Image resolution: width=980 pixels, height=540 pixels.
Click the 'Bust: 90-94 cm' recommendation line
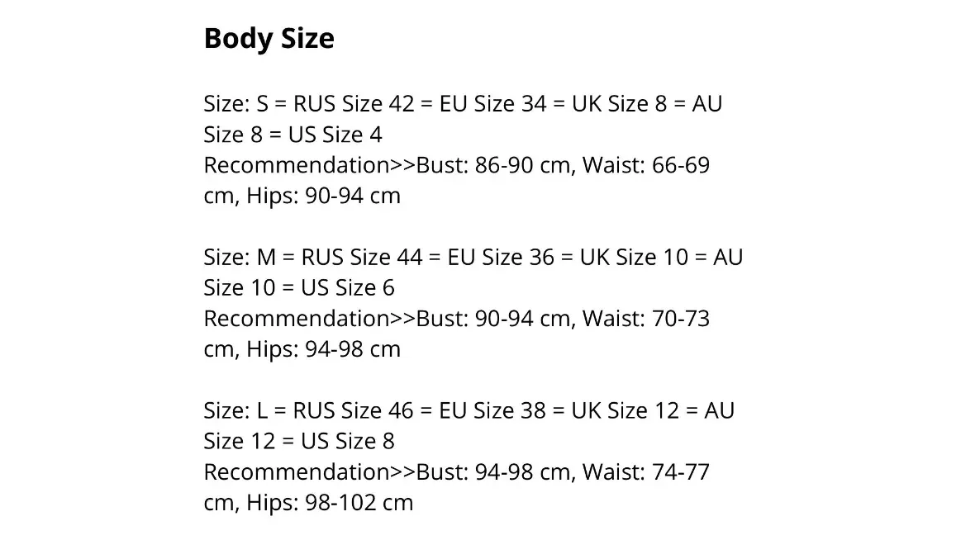[456, 319]
